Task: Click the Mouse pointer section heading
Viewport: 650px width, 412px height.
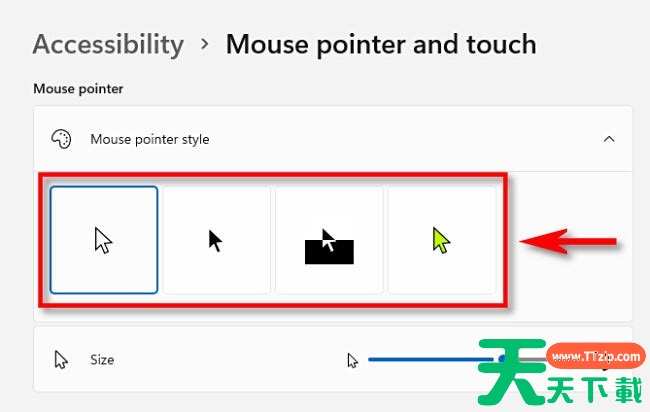Action: (x=78, y=89)
